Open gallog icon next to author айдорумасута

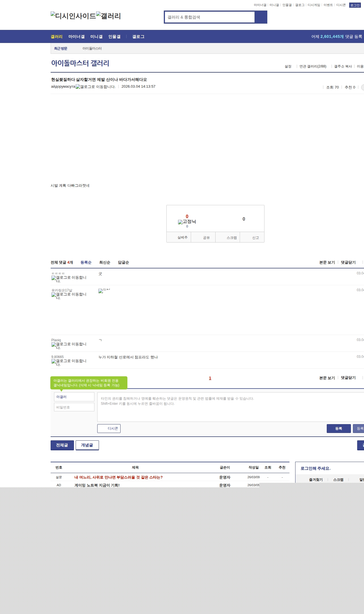(96, 87)
